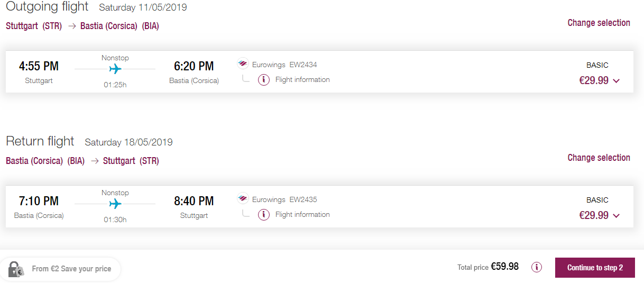644x283 pixels.
Task: Click the Eurowings logo for flight EW2435
Action: [x=243, y=199]
